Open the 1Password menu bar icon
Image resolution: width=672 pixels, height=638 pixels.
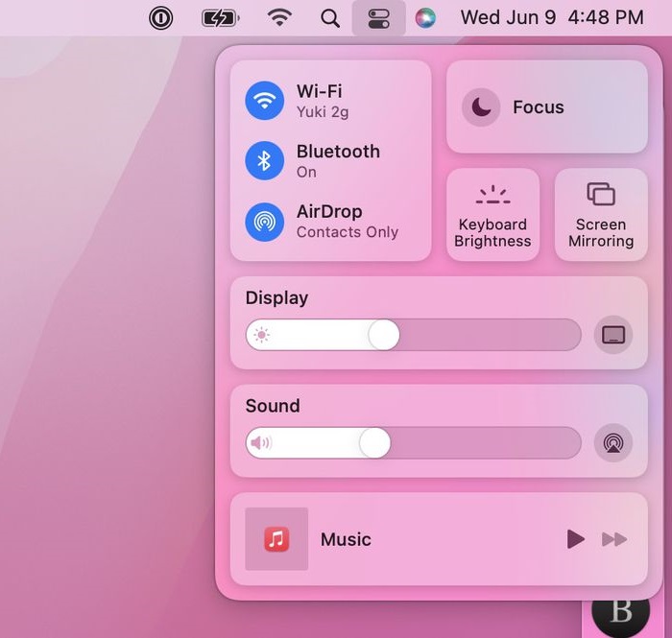pos(160,18)
